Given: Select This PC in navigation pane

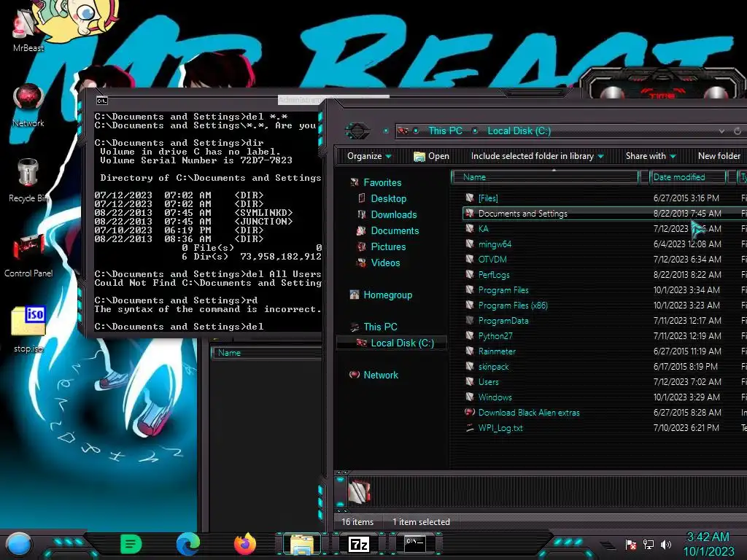Looking at the screenshot, I should click(379, 327).
